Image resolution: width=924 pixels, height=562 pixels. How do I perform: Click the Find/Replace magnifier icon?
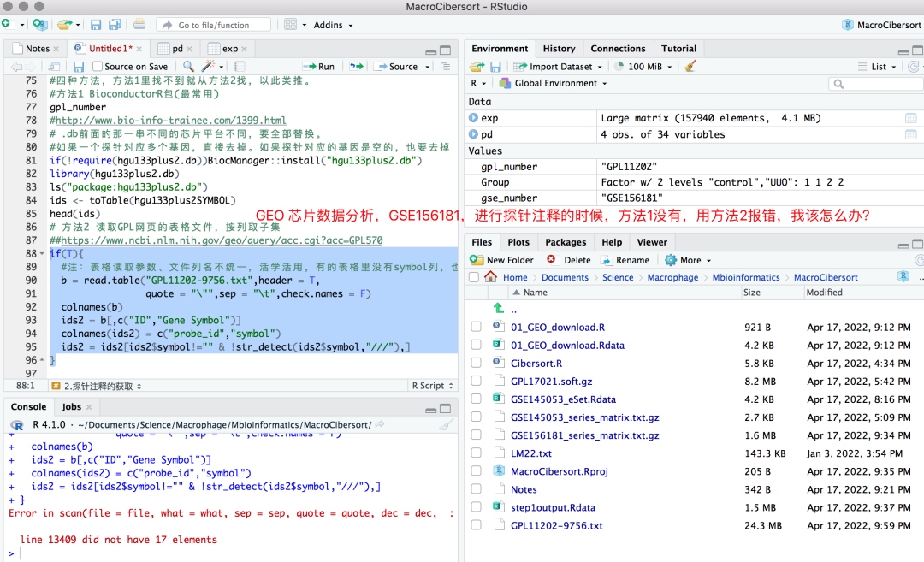point(188,67)
